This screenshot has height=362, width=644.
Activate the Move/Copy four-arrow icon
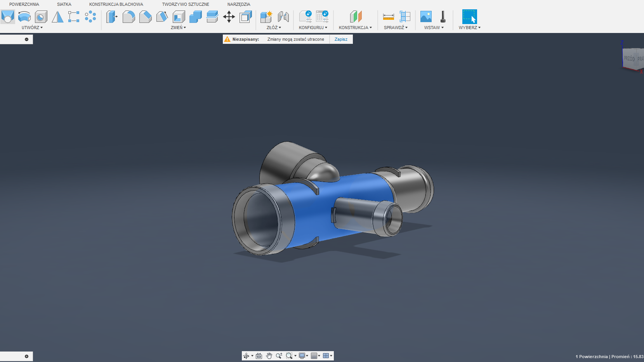[229, 17]
